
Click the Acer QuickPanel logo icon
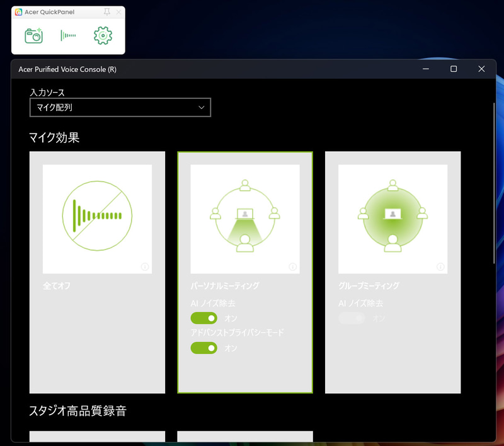pos(19,12)
